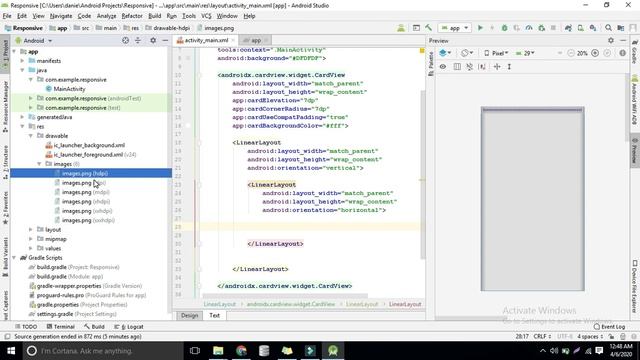This screenshot has width=640, height=360.
Task: Open the Navigate menu
Action: click(x=61, y=16)
